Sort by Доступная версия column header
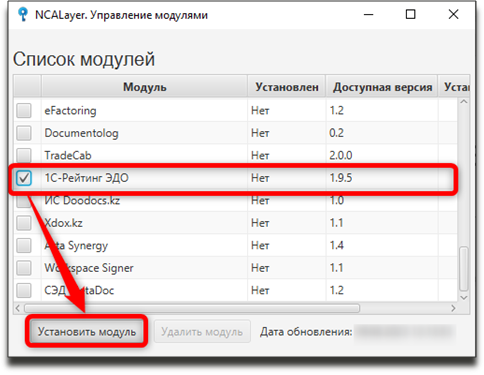Screen dimensions: 484x375 (x=382, y=87)
